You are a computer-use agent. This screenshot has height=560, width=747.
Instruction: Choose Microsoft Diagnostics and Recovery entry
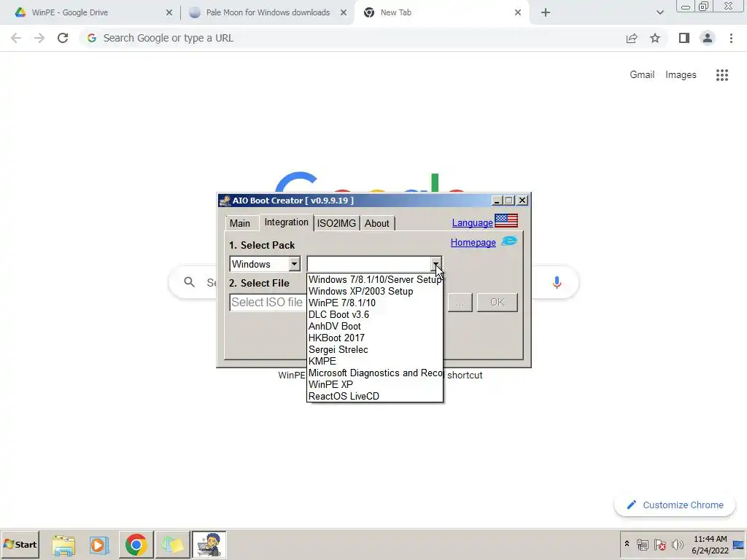pos(374,373)
